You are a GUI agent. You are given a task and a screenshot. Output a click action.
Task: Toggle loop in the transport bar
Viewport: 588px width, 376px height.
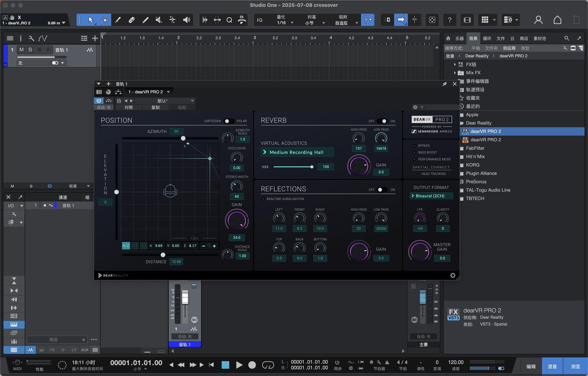pyautogui.click(x=268, y=365)
